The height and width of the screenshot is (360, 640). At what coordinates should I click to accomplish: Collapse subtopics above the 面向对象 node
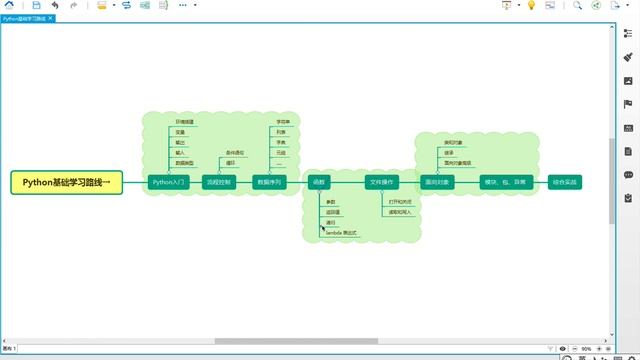(x=438, y=173)
